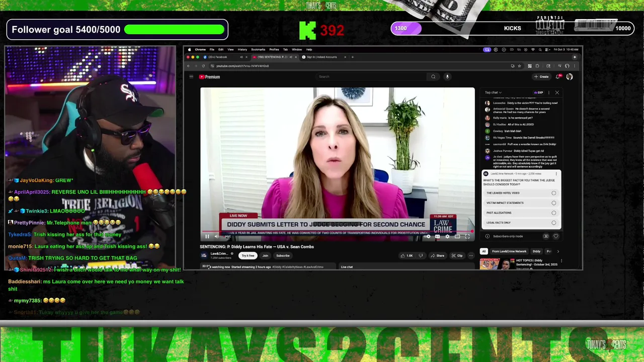Dislike the video with thumbs-down
Image resolution: width=644 pixels, height=362 pixels.
[x=421, y=255]
